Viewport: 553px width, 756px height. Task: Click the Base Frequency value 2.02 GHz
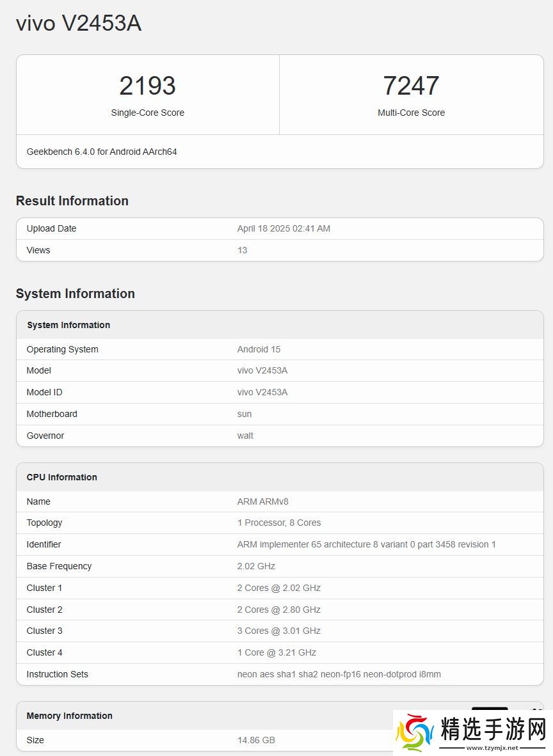pos(256,566)
